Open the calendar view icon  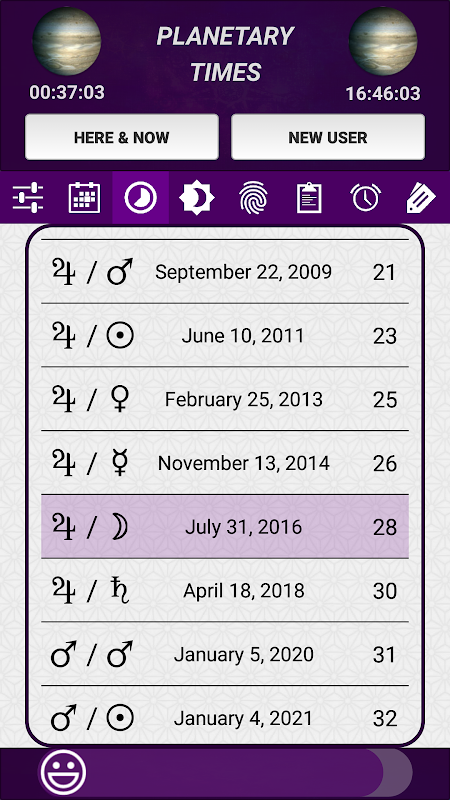click(x=84, y=197)
